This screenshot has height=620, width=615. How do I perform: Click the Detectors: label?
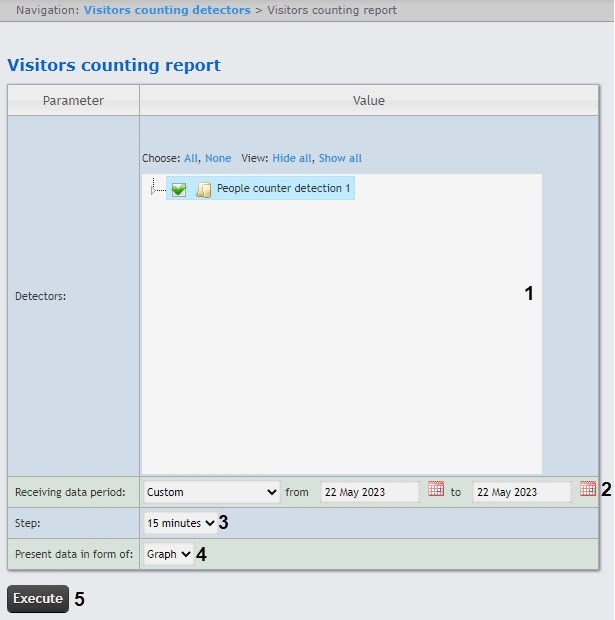click(40, 296)
